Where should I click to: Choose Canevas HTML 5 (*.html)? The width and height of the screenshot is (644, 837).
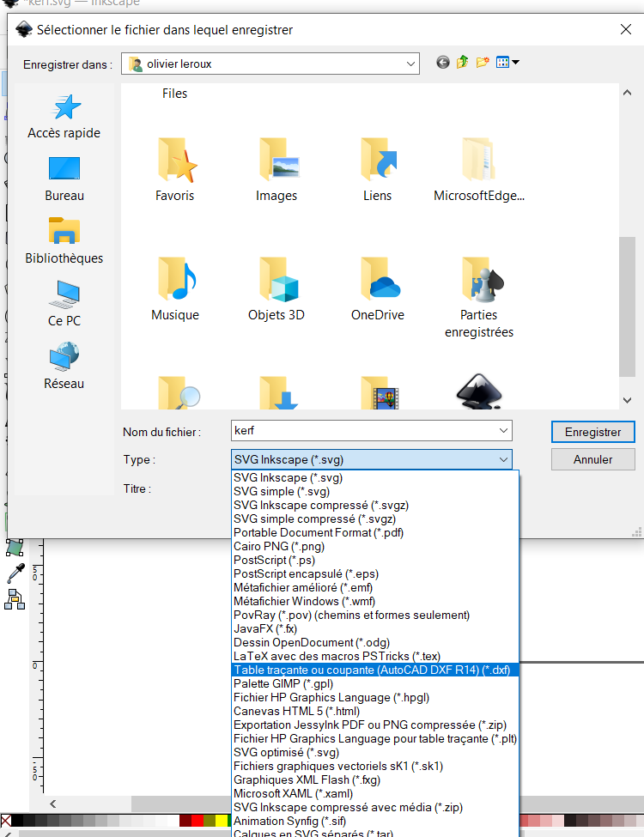(375, 712)
